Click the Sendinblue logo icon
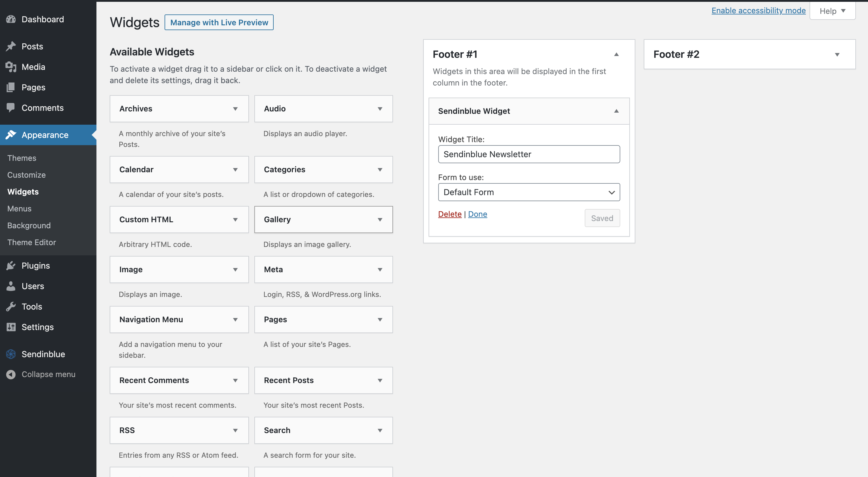Viewport: 868px width, 477px height. click(x=11, y=354)
